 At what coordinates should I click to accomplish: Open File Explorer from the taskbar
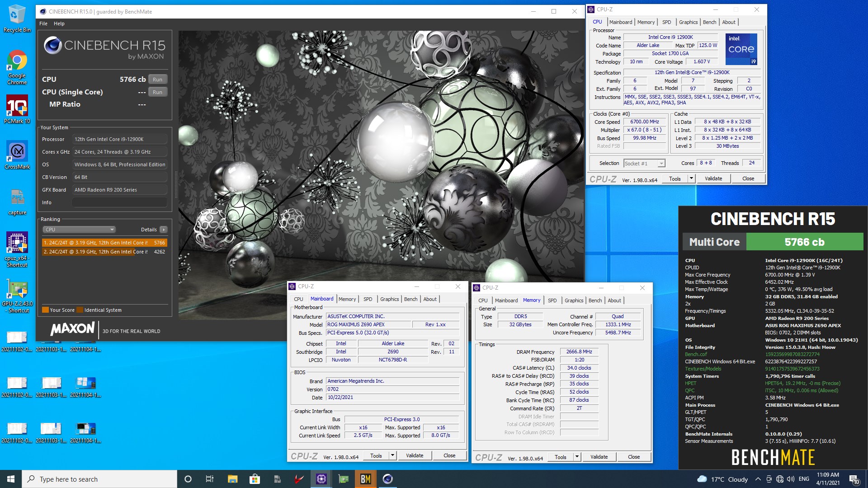click(232, 479)
